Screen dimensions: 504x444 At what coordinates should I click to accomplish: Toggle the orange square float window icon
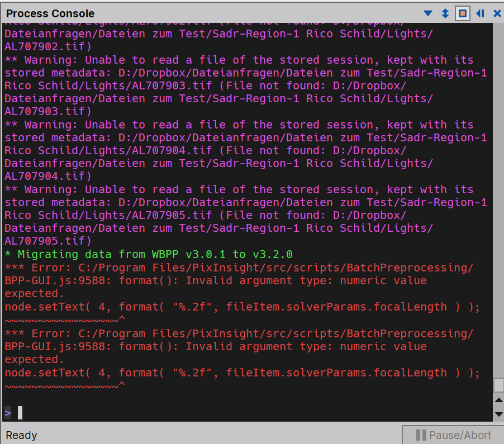(463, 13)
